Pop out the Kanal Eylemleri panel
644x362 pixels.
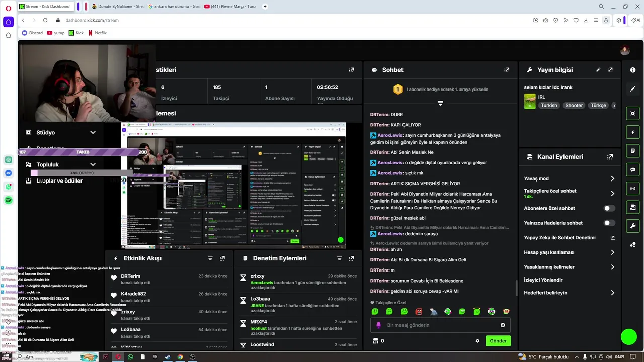tap(610, 157)
